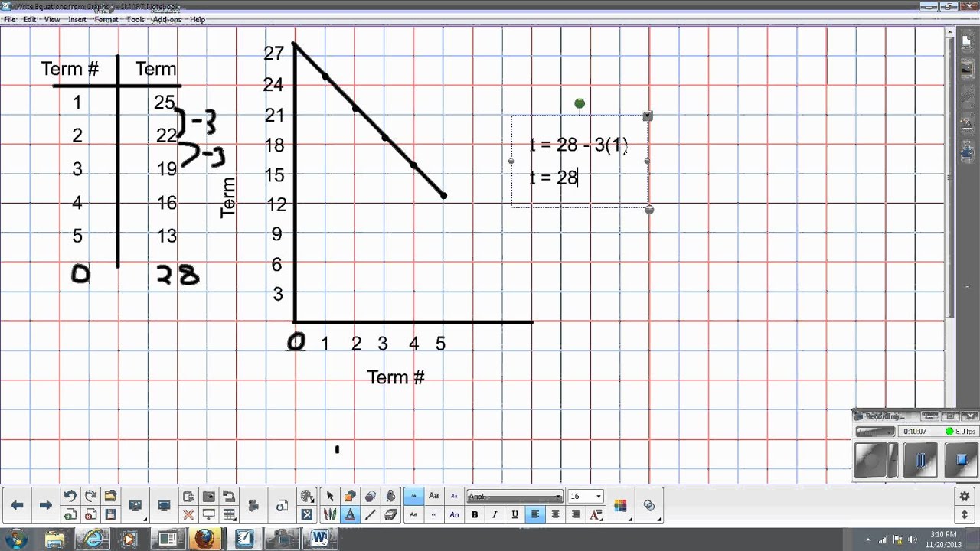
Task: Open the Add-ons menu
Action: [167, 19]
